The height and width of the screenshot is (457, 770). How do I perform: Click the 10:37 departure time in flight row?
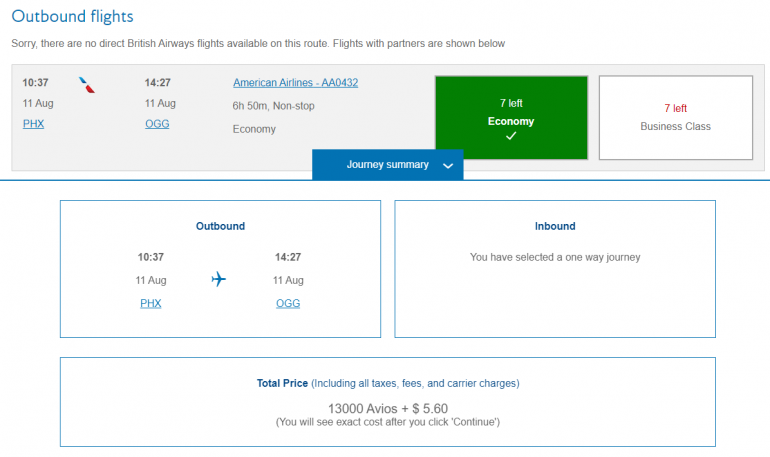36,83
